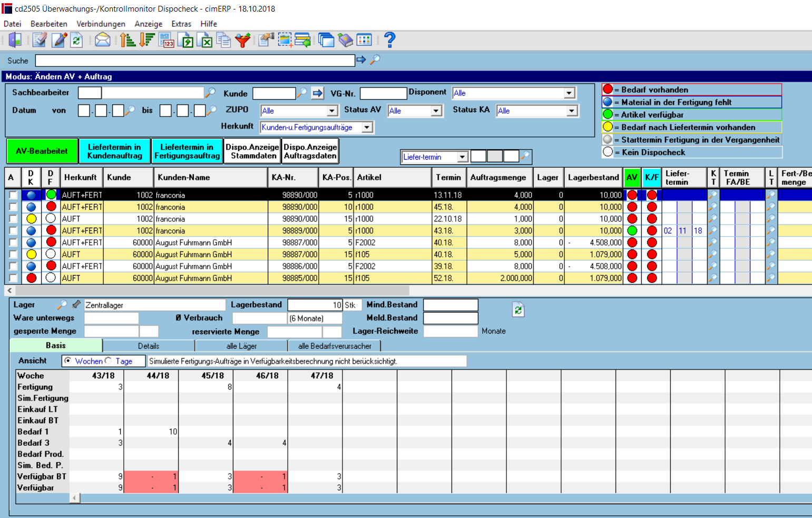
Task: Click the export document with green arrow icon
Action: tap(186, 40)
